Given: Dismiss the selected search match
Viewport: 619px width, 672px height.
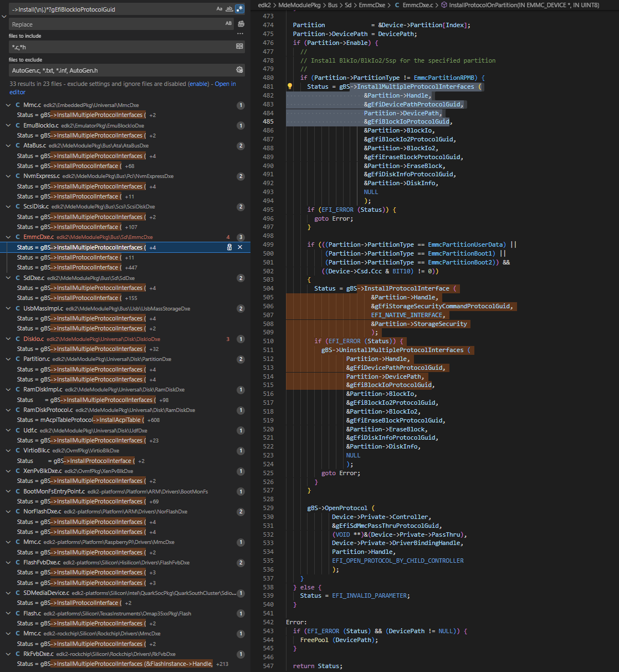Looking at the screenshot, I should click(240, 247).
